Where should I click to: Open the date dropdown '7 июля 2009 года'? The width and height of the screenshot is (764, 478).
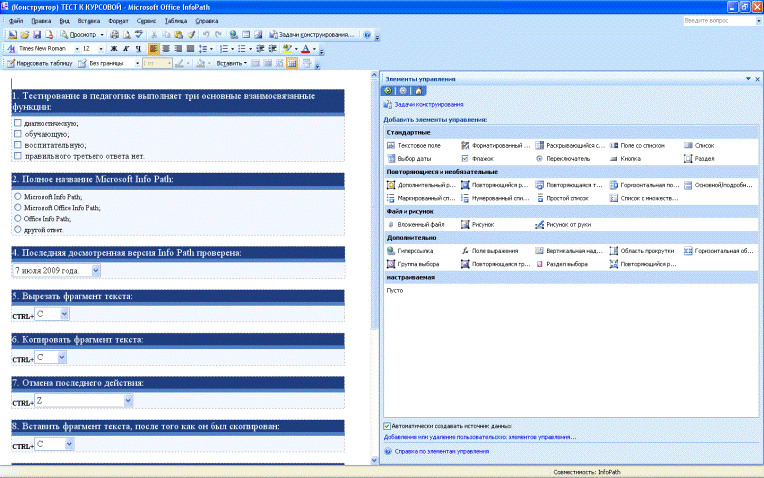click(96, 270)
